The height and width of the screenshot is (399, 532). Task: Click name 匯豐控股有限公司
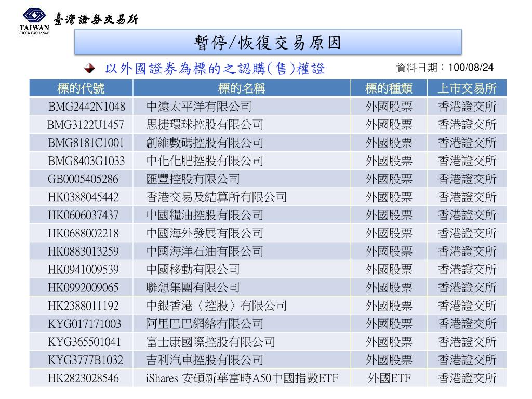[x=193, y=179]
